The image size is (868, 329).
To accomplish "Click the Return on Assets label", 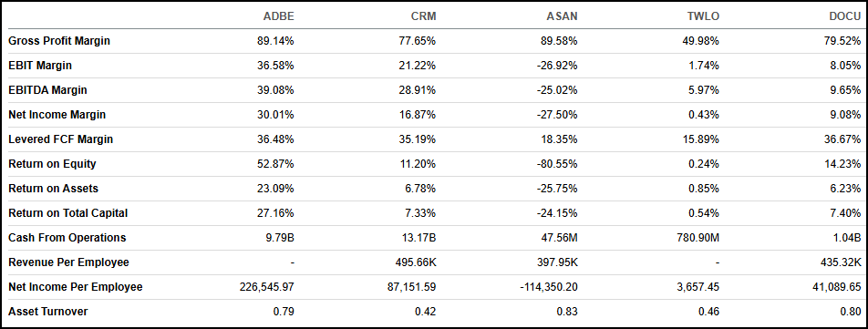I will pyautogui.click(x=53, y=189).
